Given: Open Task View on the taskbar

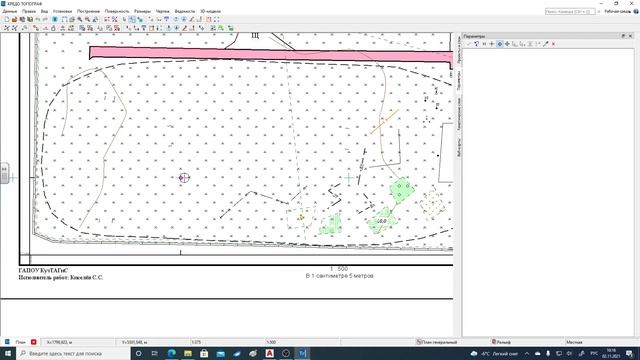Looking at the screenshot, I should tap(155, 353).
